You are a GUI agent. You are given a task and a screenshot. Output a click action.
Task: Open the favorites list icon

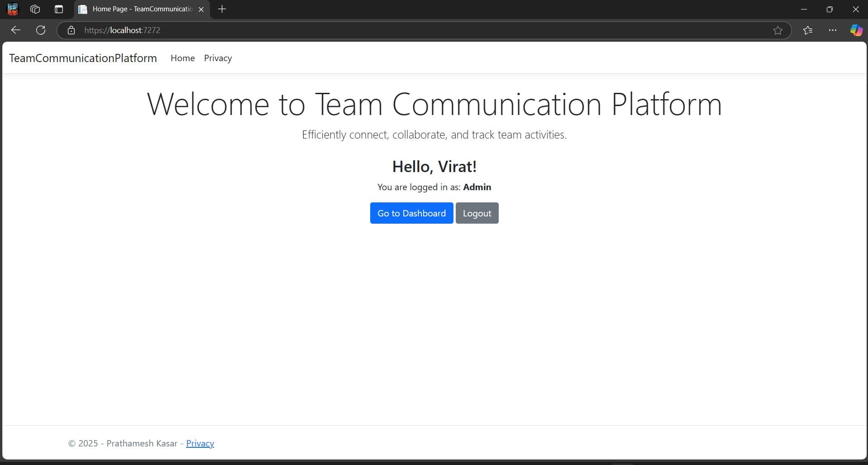[x=808, y=30]
